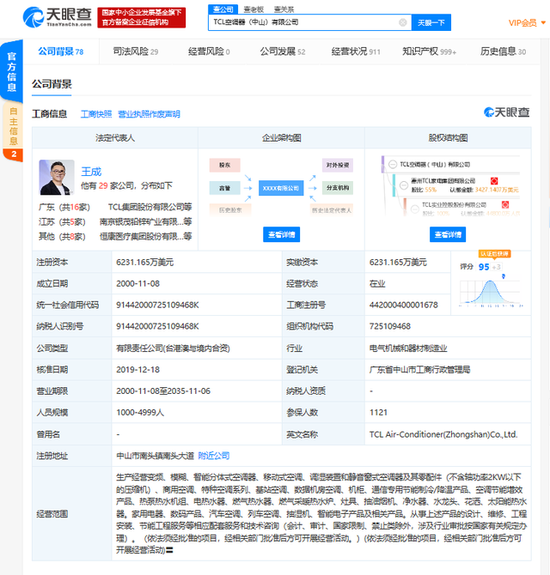The width and height of the screenshot is (550, 575).
Task: Click the English name TCL Air-Conditioner(Zhongshan)Co.,Ltd.
Action: tap(443, 435)
